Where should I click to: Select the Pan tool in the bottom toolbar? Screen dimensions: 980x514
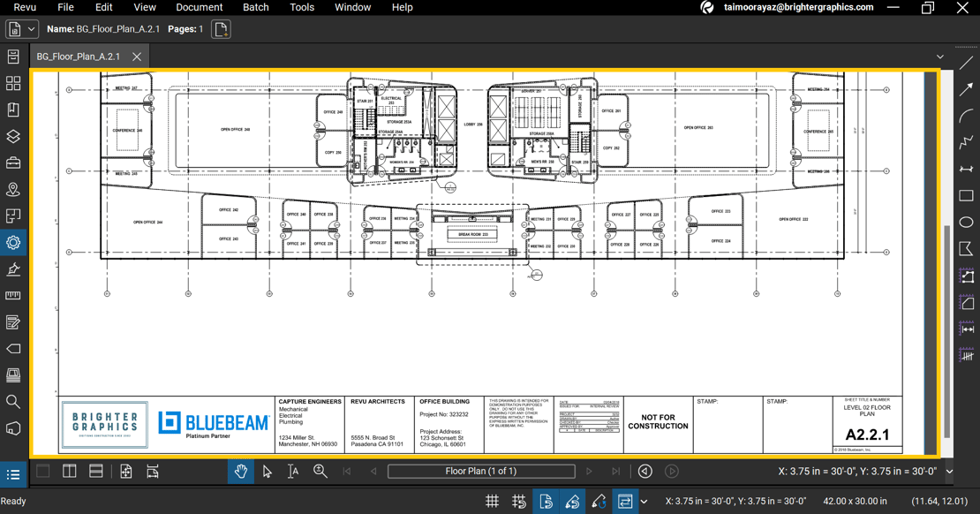(x=241, y=471)
